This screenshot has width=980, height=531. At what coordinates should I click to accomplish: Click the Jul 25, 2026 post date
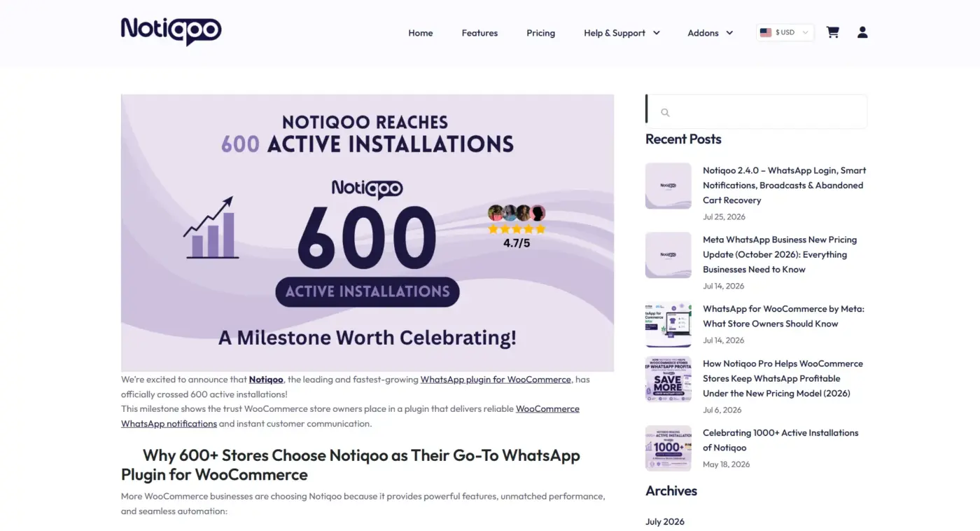click(724, 217)
